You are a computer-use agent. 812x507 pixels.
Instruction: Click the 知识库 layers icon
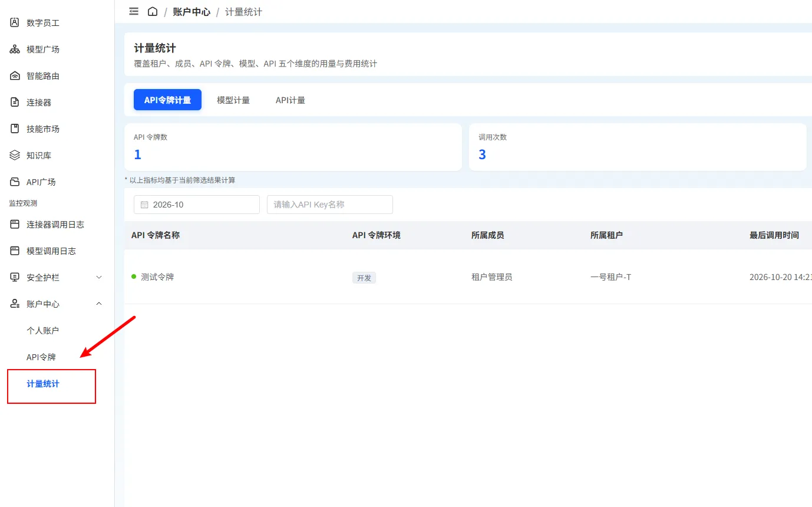point(15,155)
